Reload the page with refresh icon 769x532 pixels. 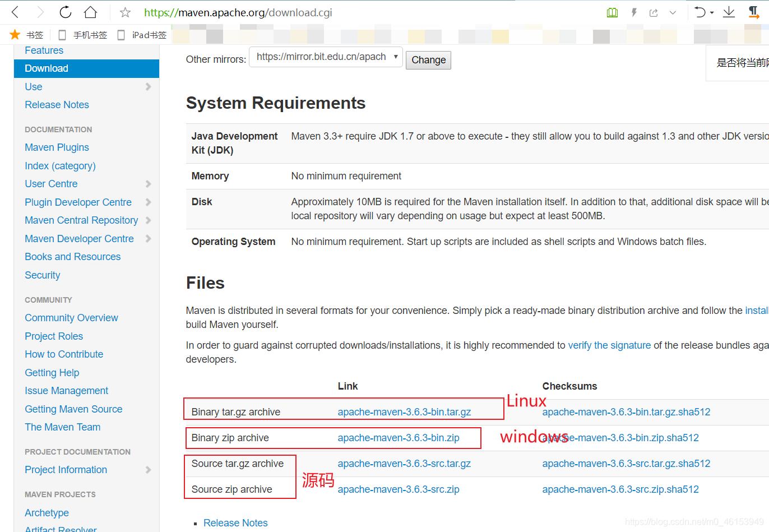(x=65, y=12)
